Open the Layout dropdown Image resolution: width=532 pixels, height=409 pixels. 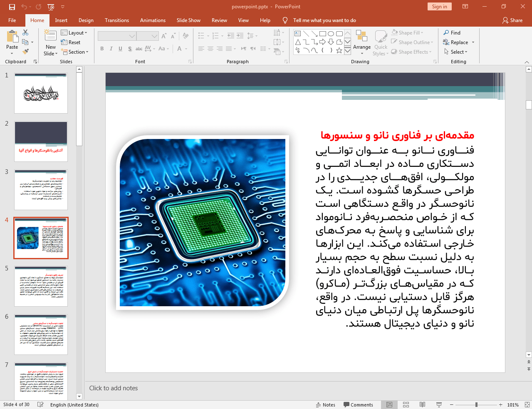point(74,32)
